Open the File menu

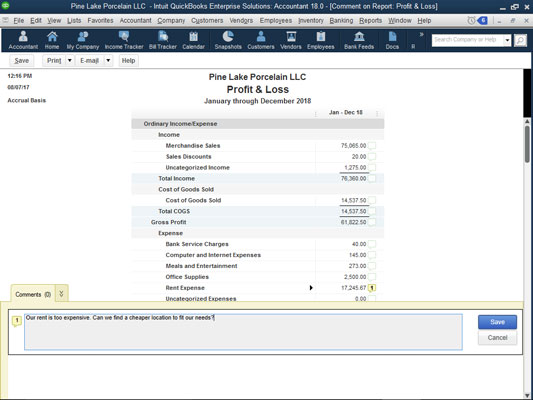[19, 20]
